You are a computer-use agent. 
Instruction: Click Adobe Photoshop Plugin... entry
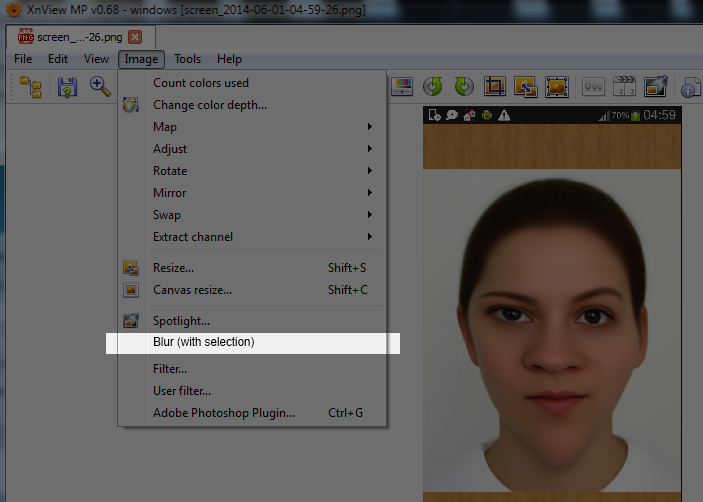click(x=224, y=413)
